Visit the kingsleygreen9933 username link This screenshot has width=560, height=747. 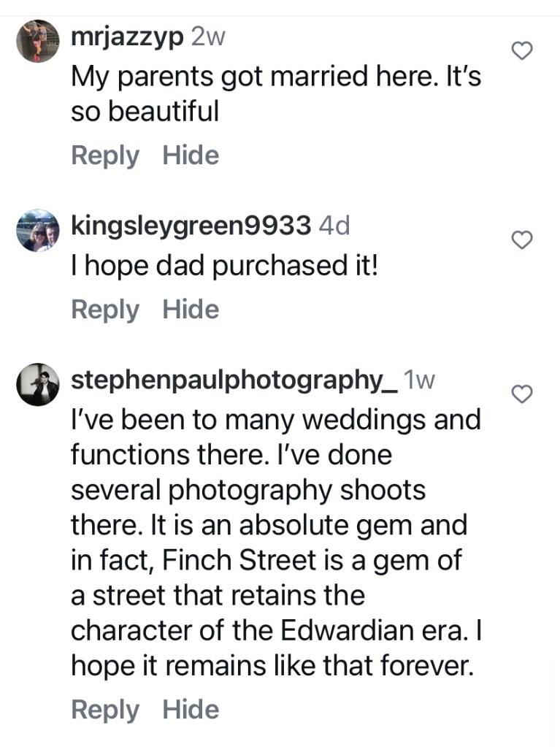tap(191, 226)
